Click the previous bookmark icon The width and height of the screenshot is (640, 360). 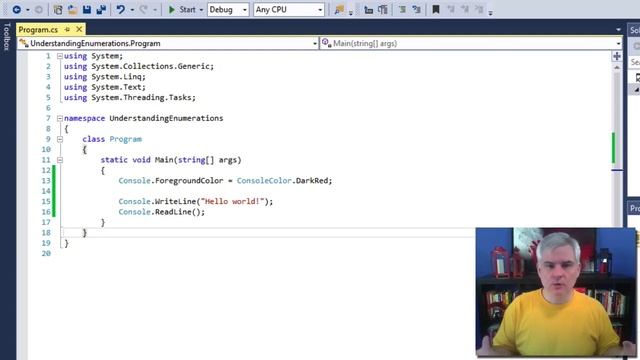451,9
